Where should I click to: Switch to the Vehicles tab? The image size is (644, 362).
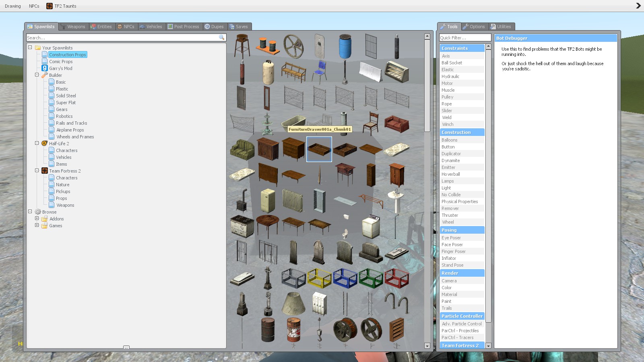coord(151,27)
